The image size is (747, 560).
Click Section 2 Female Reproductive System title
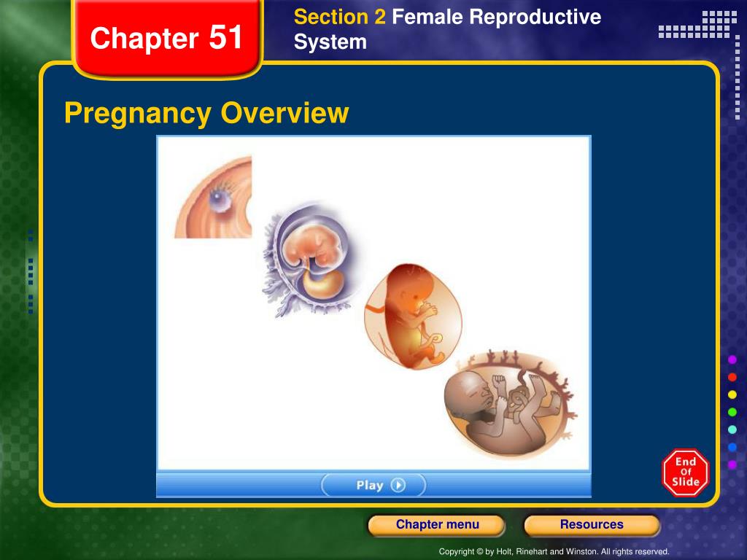(x=447, y=29)
